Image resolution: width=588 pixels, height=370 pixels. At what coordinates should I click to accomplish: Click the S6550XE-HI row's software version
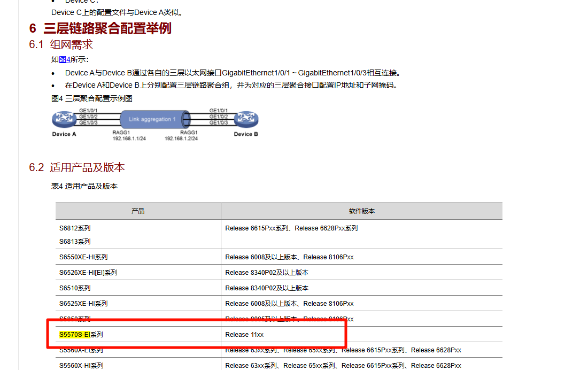pyautogui.click(x=289, y=257)
